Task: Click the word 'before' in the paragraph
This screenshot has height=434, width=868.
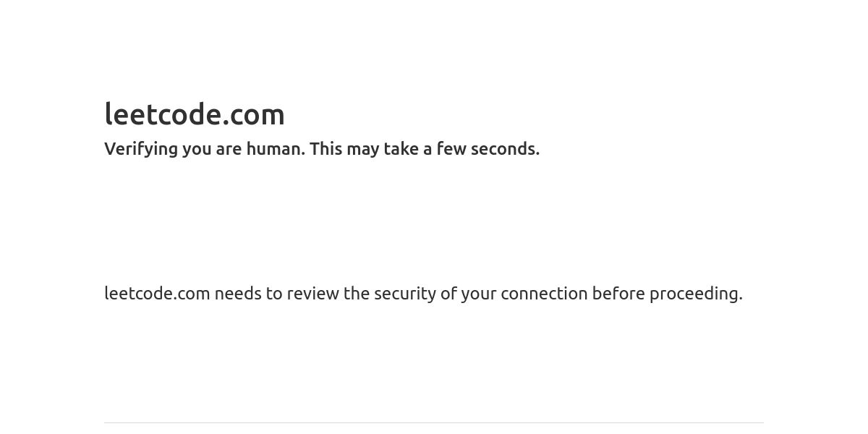Action: 618,293
